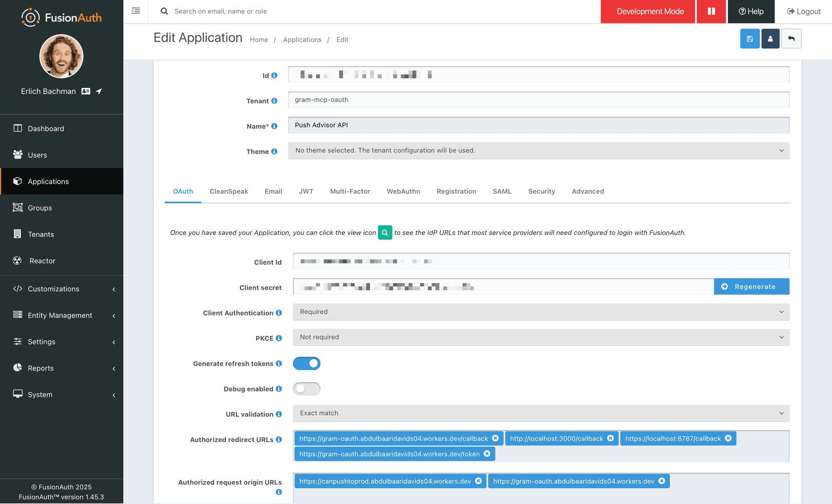Open the Users section in the sidebar
The image size is (832, 504).
pos(37,155)
